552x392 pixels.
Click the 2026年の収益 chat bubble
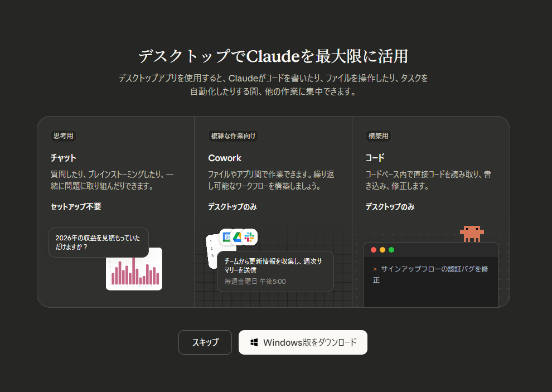point(99,242)
